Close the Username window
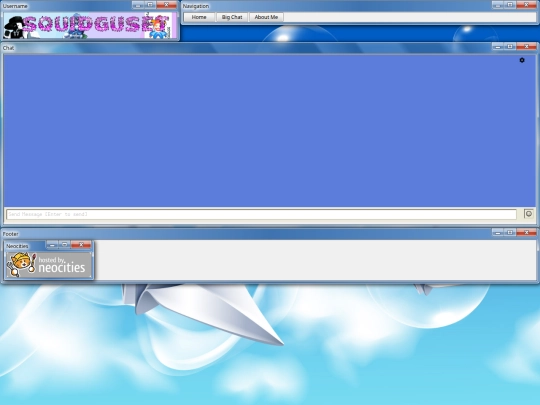 166,5
